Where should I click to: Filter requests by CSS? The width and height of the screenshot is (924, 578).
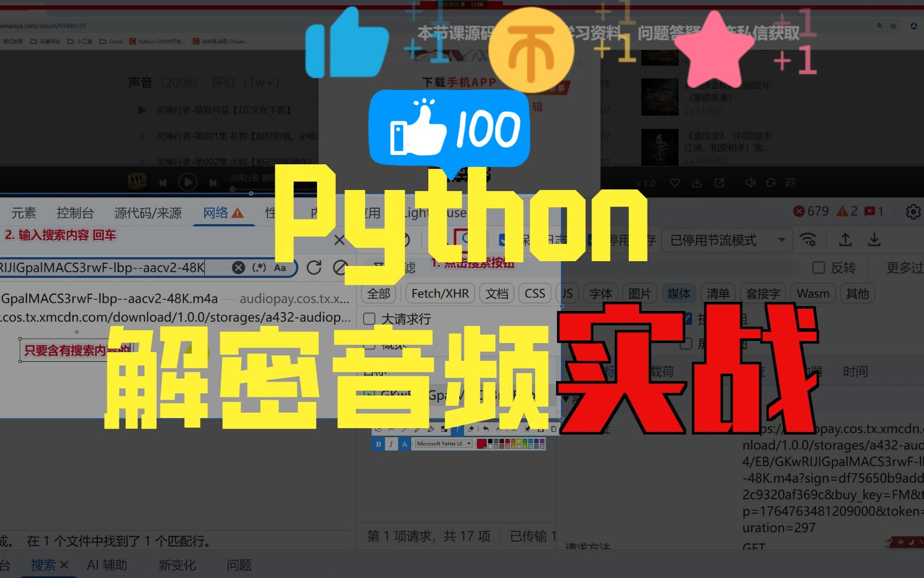click(535, 293)
